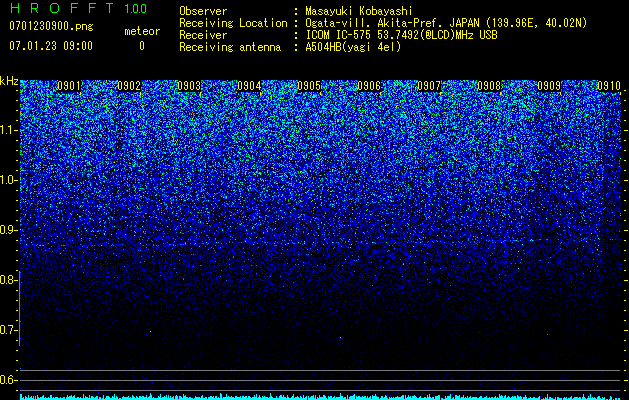Click the 0902 time marker
Image resolution: width=629 pixels, height=400 pixels.
point(129,86)
